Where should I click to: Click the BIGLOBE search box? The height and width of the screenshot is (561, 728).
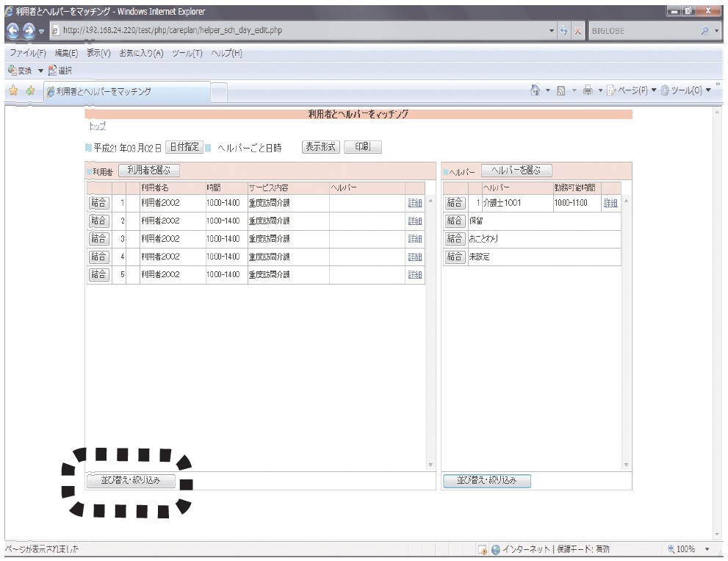[644, 31]
